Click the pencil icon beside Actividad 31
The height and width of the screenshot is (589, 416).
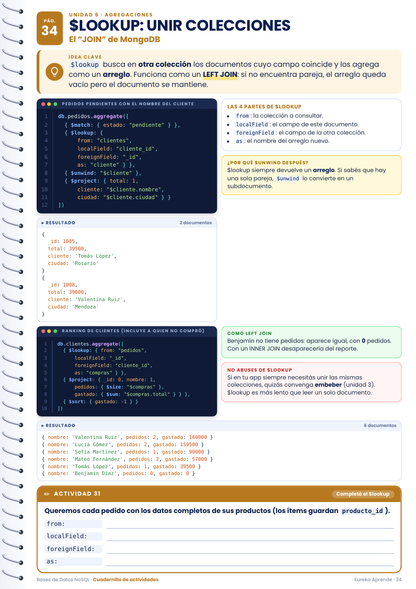point(47,494)
